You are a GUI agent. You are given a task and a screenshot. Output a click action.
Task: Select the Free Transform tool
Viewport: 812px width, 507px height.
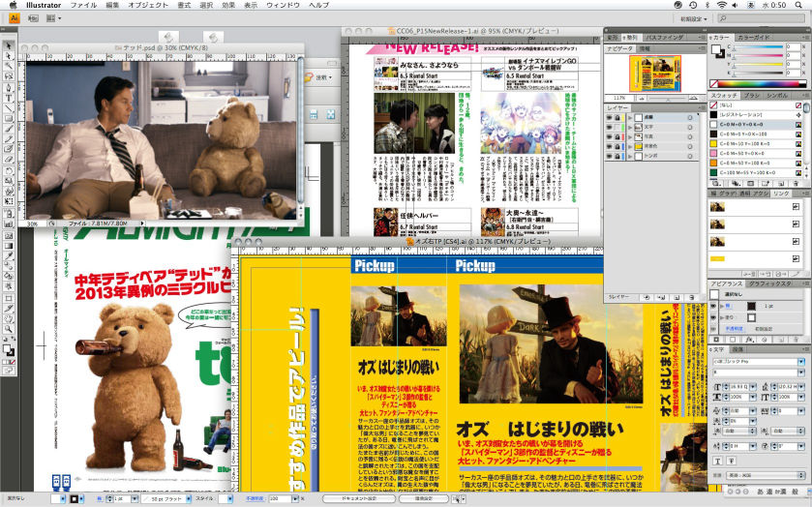click(9, 201)
